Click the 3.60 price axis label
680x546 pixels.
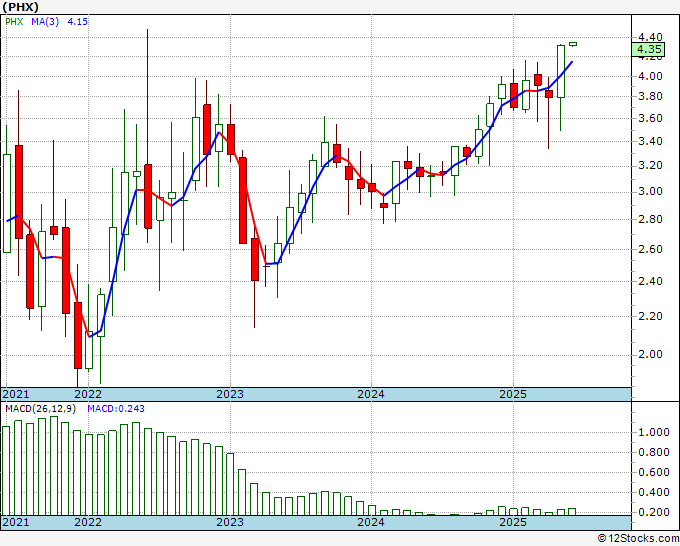650,118
